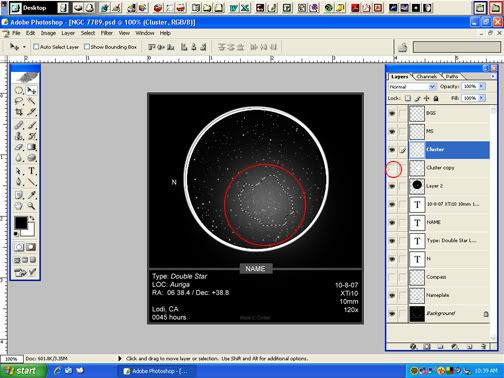Open the blend mode Normal dropdown
This screenshot has width=504, height=378.
pos(412,87)
